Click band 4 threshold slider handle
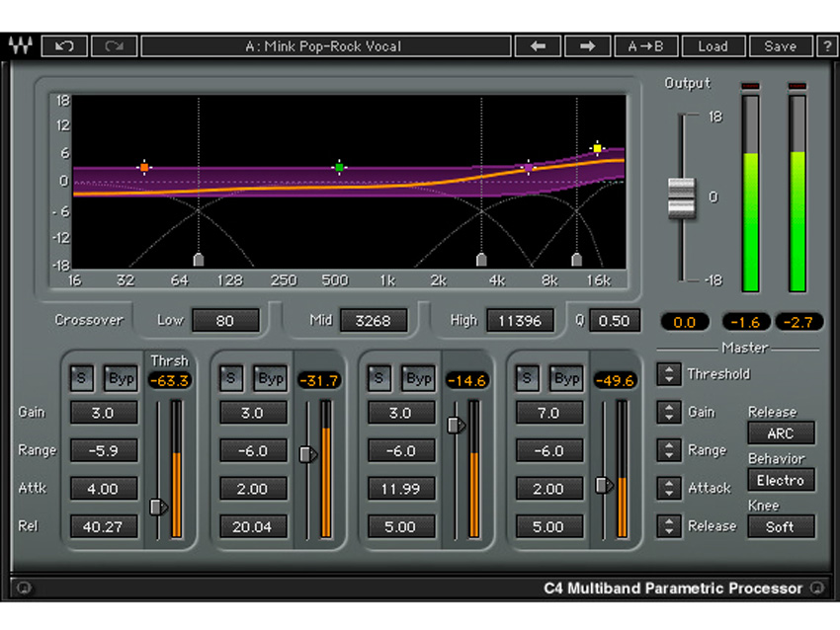 [604, 485]
